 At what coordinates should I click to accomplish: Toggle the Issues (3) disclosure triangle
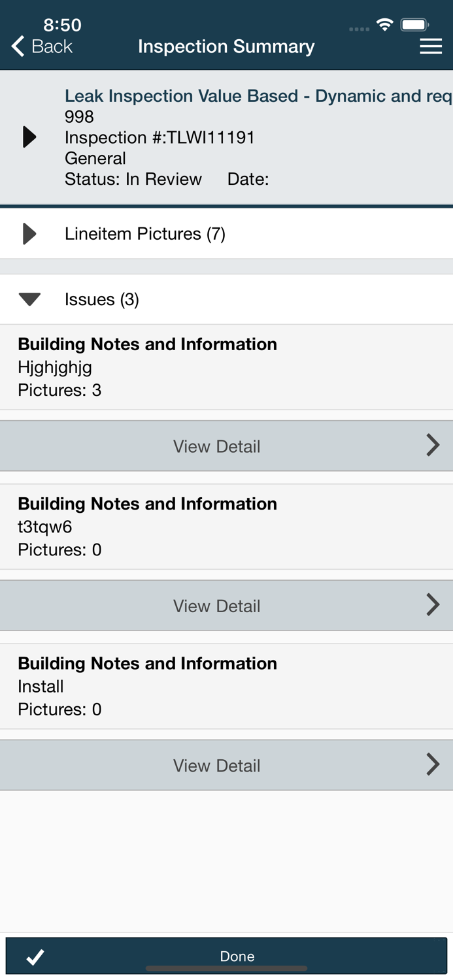(28, 299)
